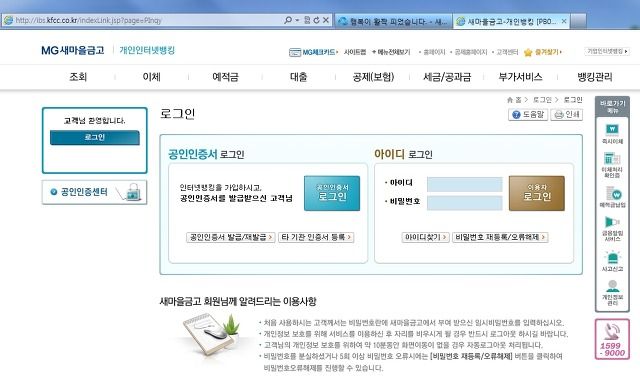Screen dimensions: 640x382
Task: Click the browser address bar search icon
Action: point(288,20)
